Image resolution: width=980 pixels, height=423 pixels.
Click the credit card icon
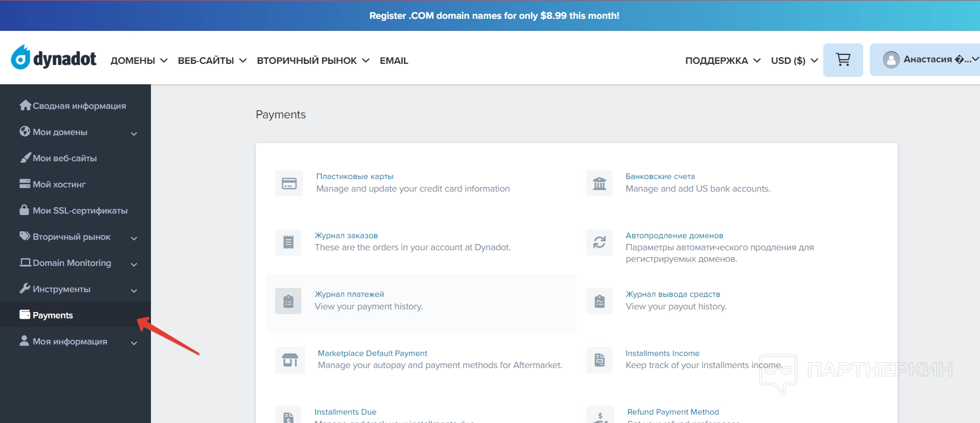pyautogui.click(x=289, y=183)
